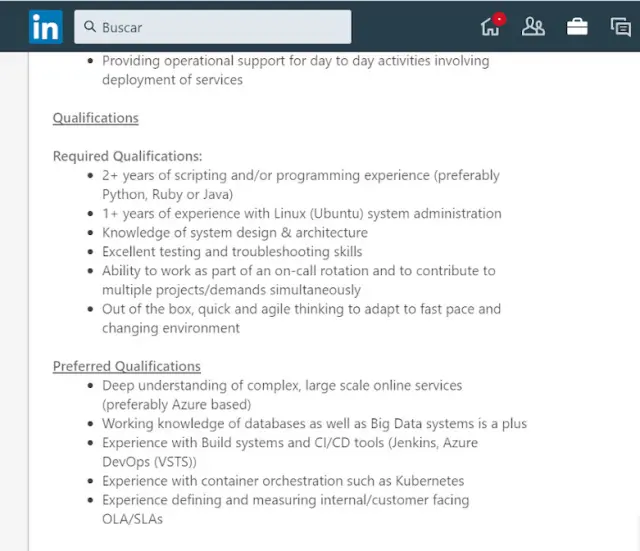Click the on-call rotation bullet text

point(298,270)
